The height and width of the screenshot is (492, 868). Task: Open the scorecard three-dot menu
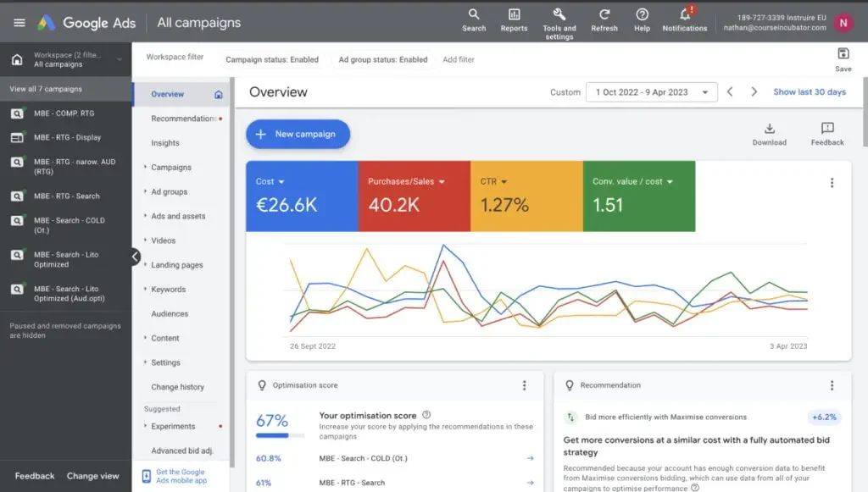832,183
